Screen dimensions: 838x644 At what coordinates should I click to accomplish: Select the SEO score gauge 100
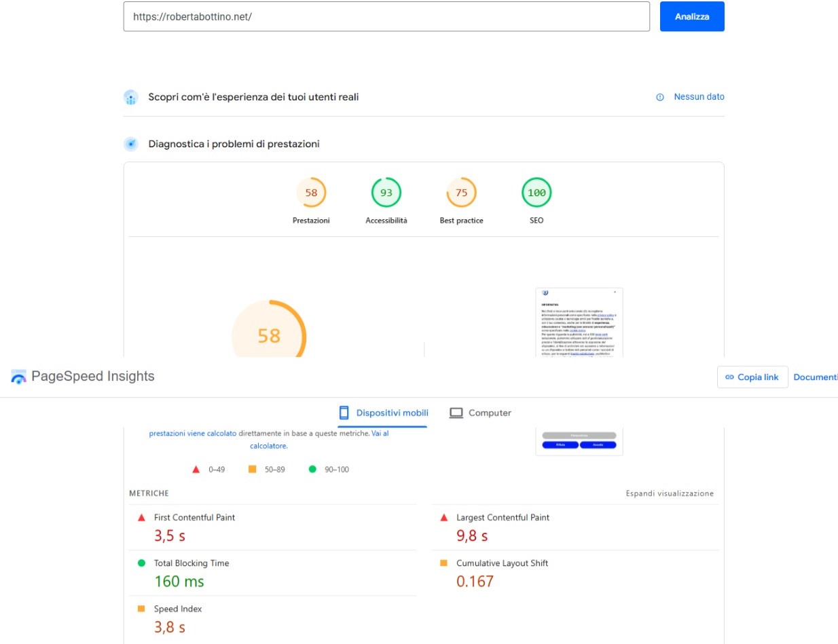click(x=536, y=193)
